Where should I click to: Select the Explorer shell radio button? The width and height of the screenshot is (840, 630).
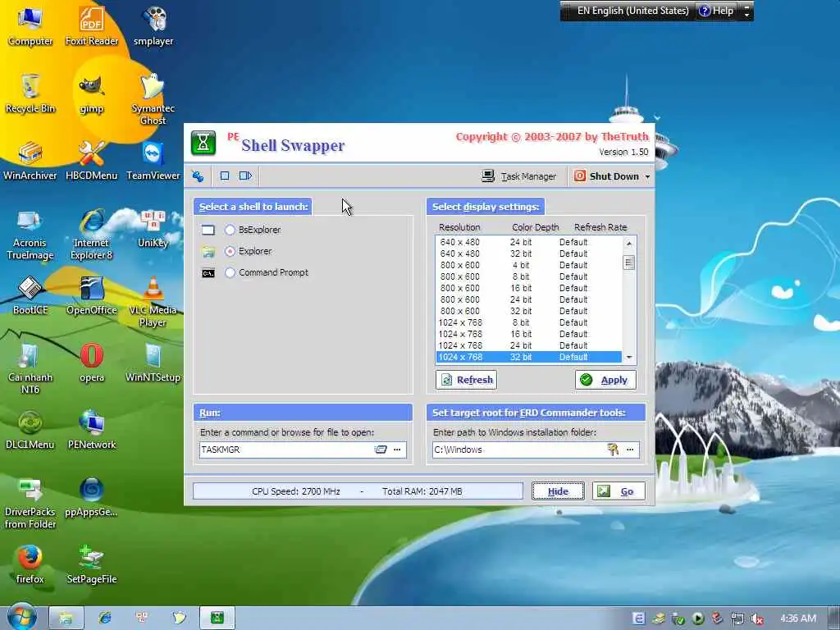click(x=230, y=251)
